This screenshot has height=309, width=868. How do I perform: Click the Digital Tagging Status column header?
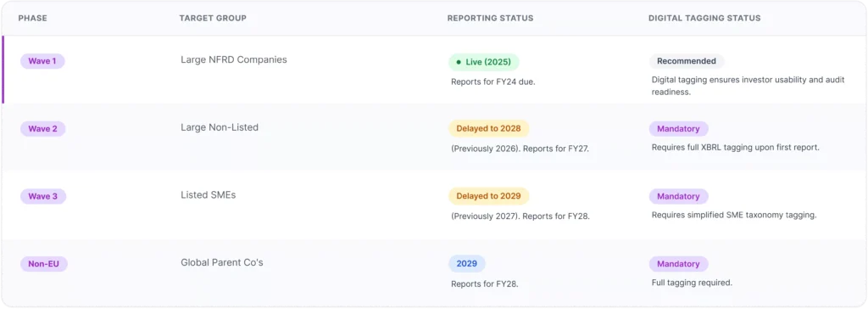coord(704,19)
